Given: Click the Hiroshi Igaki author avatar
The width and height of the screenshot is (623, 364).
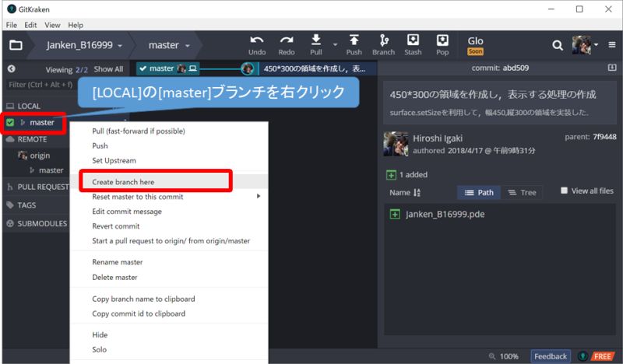Looking at the screenshot, I should [x=396, y=144].
